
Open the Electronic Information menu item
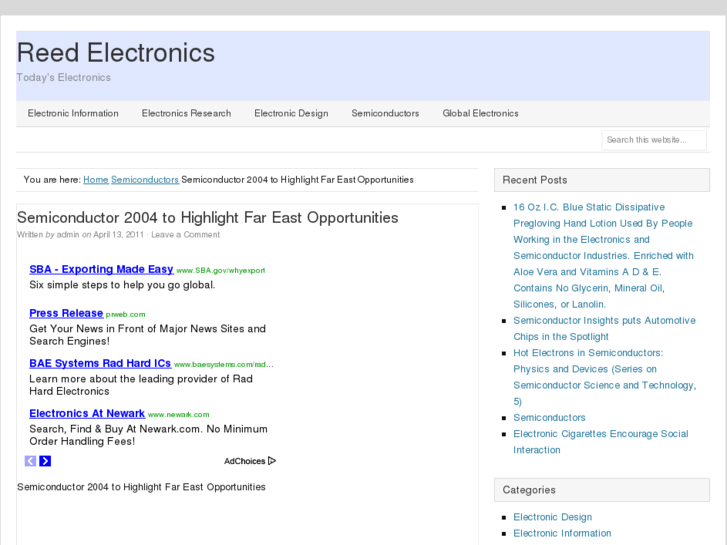pos(73,113)
